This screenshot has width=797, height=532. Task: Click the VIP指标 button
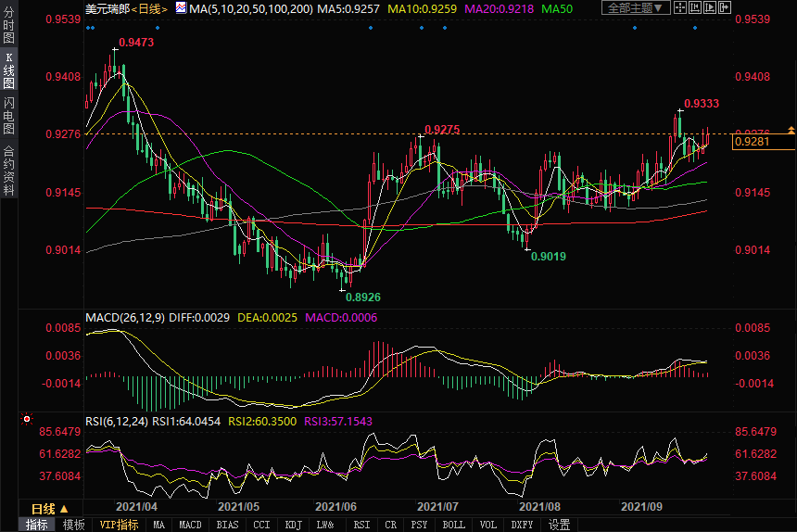[x=119, y=525]
